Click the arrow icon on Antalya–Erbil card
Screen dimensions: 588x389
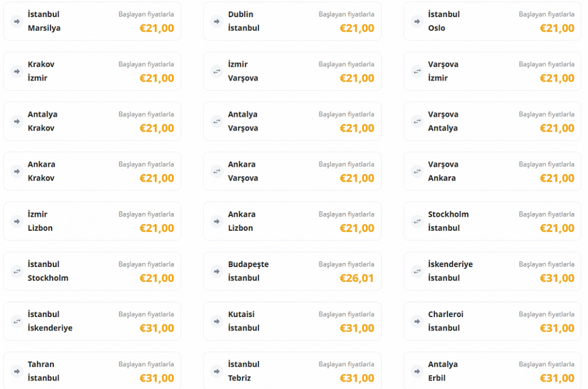click(x=417, y=371)
